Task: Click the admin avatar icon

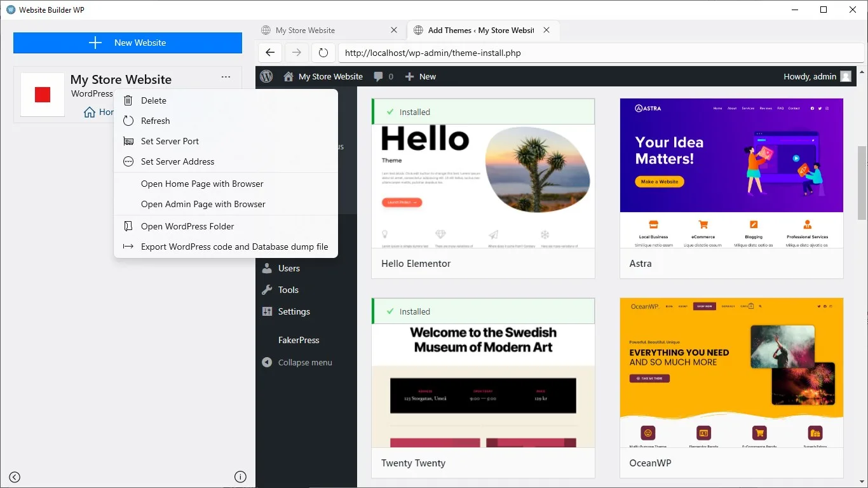Action: click(x=846, y=76)
